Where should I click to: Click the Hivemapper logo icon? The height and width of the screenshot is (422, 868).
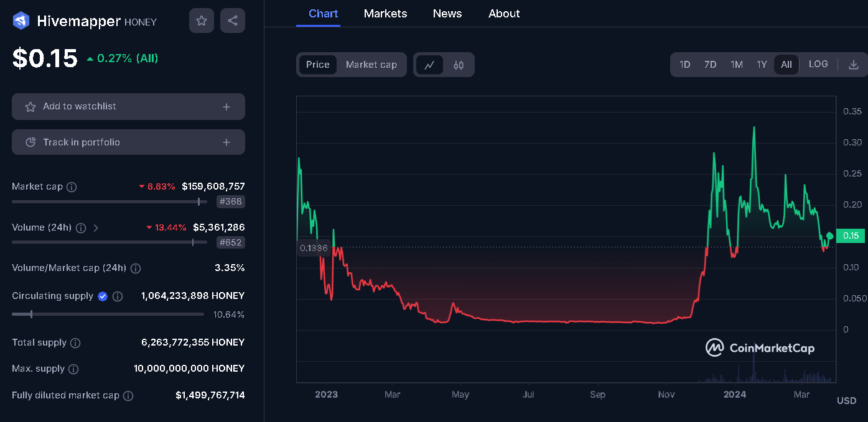click(x=21, y=21)
